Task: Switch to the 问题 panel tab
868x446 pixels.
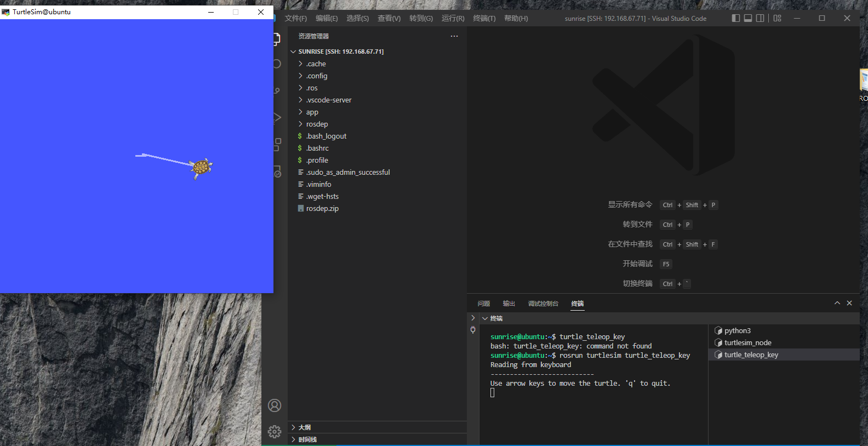Action: tap(484, 304)
